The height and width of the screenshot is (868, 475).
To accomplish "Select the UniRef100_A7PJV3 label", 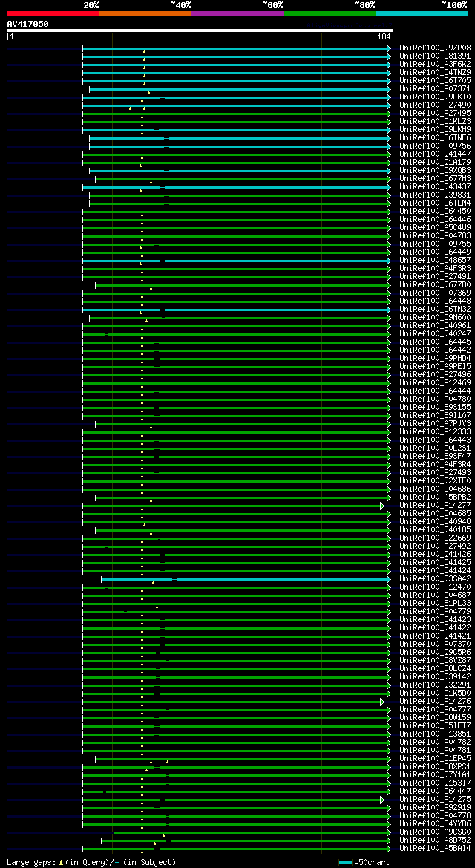I will click(x=435, y=423).
